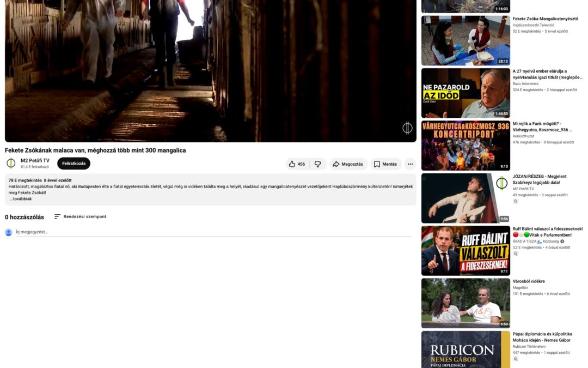
Task: Click '101 E megtekintés' text of Városból vidékre
Action: coord(528,294)
